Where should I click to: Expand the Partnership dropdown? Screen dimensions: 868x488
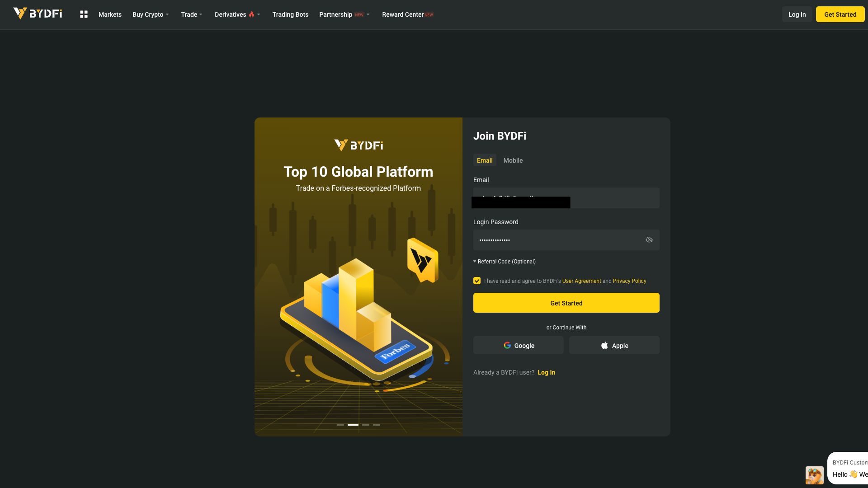coord(344,14)
